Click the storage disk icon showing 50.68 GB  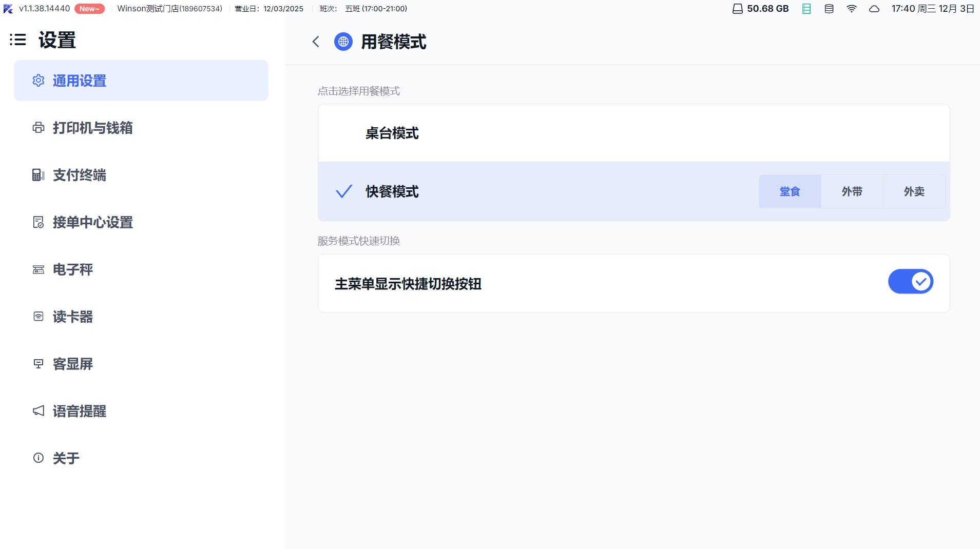pos(737,9)
